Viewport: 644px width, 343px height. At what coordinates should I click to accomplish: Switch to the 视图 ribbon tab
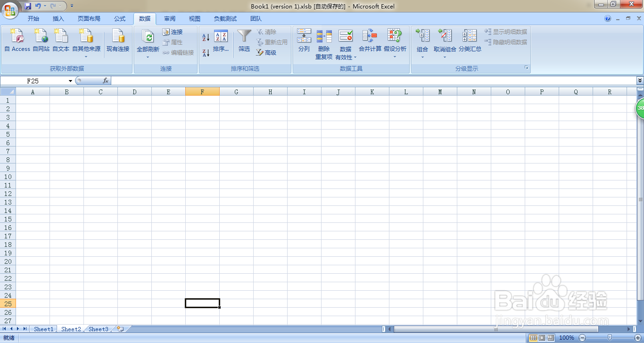coord(195,19)
